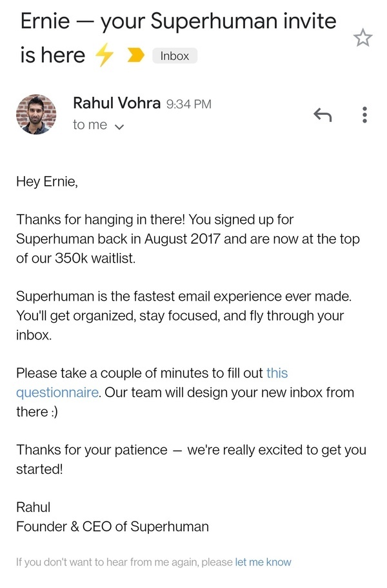The image size is (387, 588).
Task: Open the "questionnaire" hyperlink
Action: click(x=57, y=392)
